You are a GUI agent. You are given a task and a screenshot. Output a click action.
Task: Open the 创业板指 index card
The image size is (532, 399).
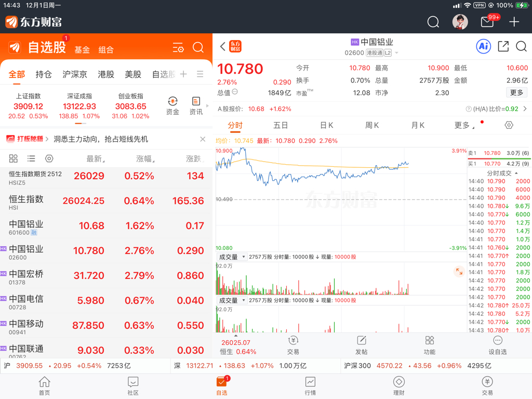pos(130,106)
